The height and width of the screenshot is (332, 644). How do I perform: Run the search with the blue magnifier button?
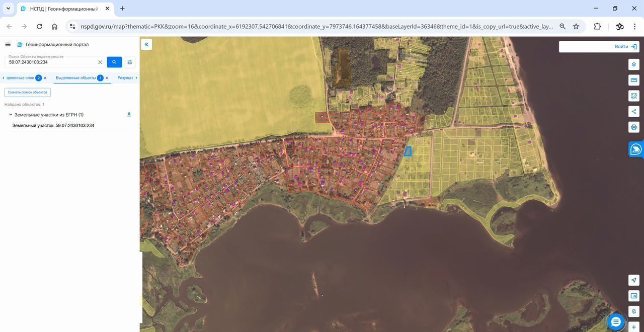coord(114,62)
